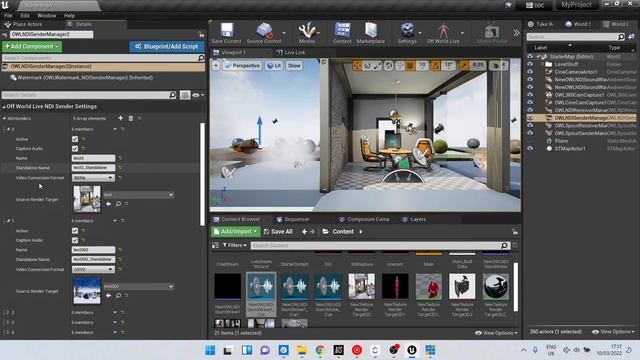
Task: Toggle the viewport rotation snap icon
Action: 436,65
